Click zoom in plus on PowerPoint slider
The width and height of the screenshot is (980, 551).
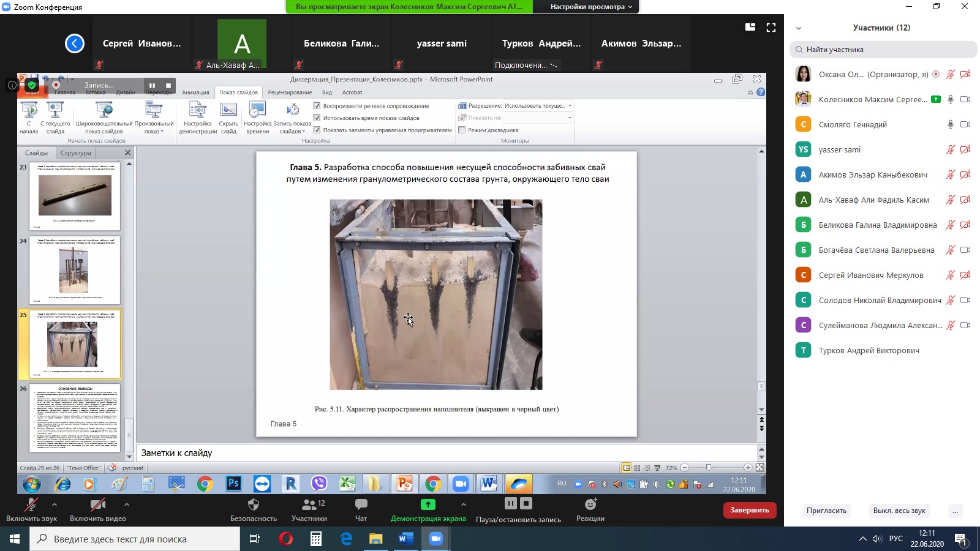(x=747, y=468)
